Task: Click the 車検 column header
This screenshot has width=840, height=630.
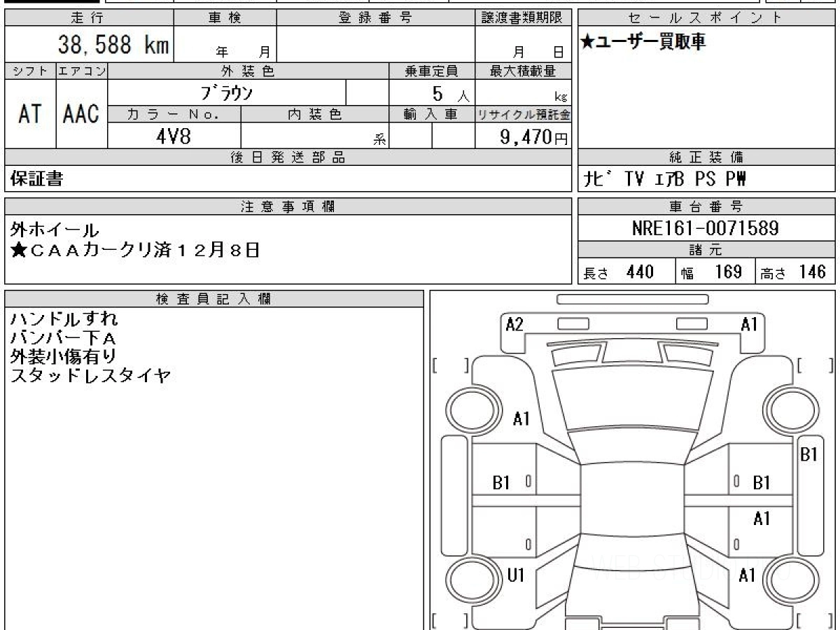Action: (x=225, y=18)
